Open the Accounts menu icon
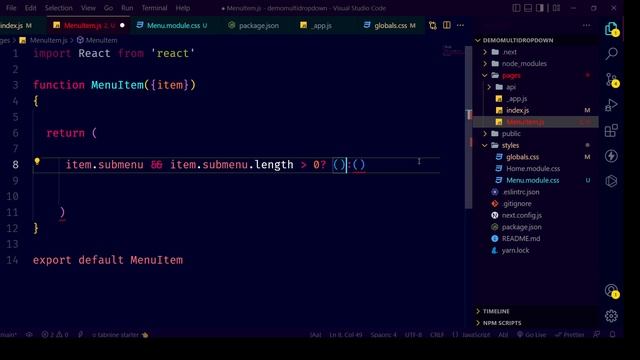 pyautogui.click(x=611, y=291)
